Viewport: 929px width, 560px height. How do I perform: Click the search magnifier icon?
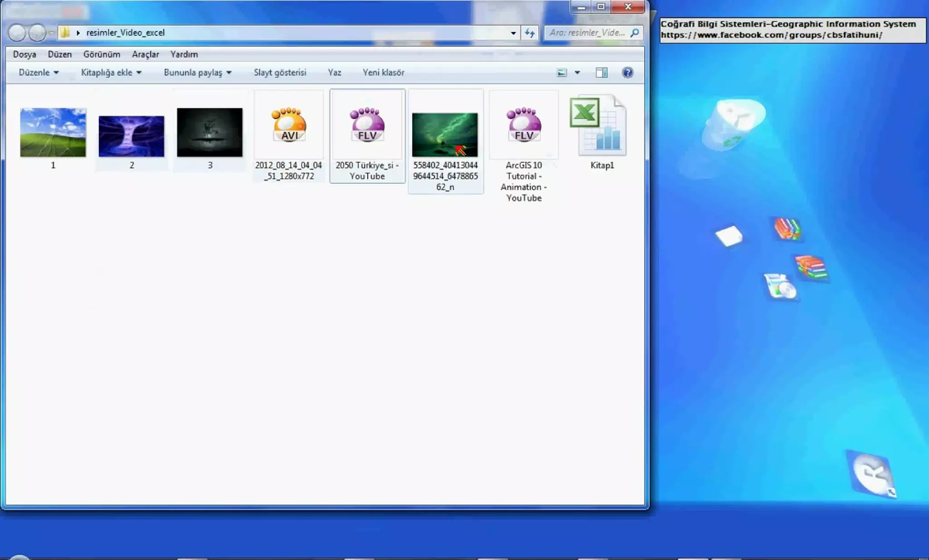635,33
